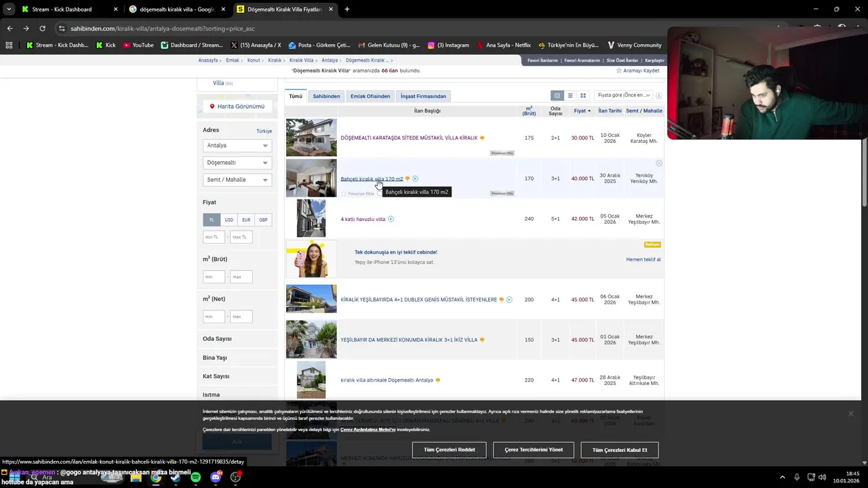Open the Antalya city dropdown

pyautogui.click(x=237, y=146)
